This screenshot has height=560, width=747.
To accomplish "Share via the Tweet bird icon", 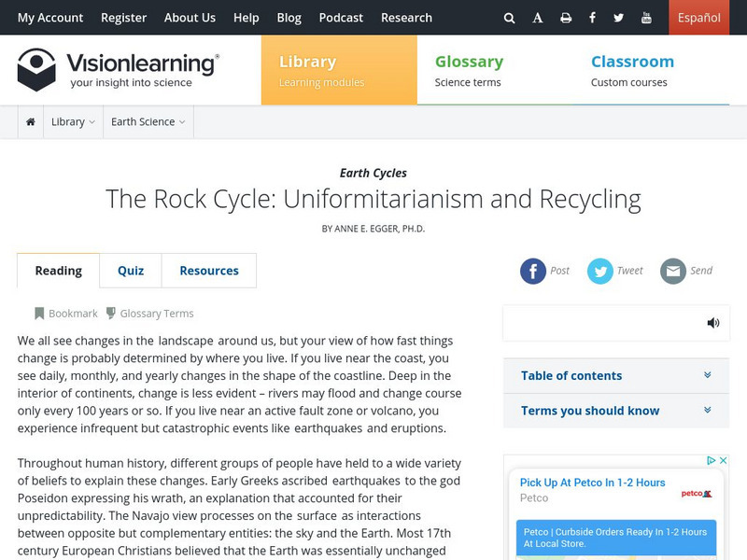I will (x=600, y=271).
